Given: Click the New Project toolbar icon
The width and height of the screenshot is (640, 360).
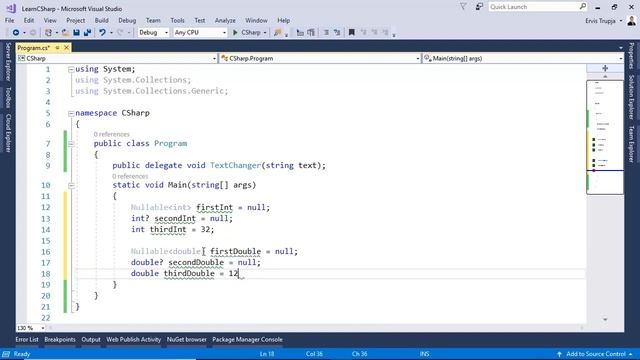Looking at the screenshot, I should (x=48, y=32).
